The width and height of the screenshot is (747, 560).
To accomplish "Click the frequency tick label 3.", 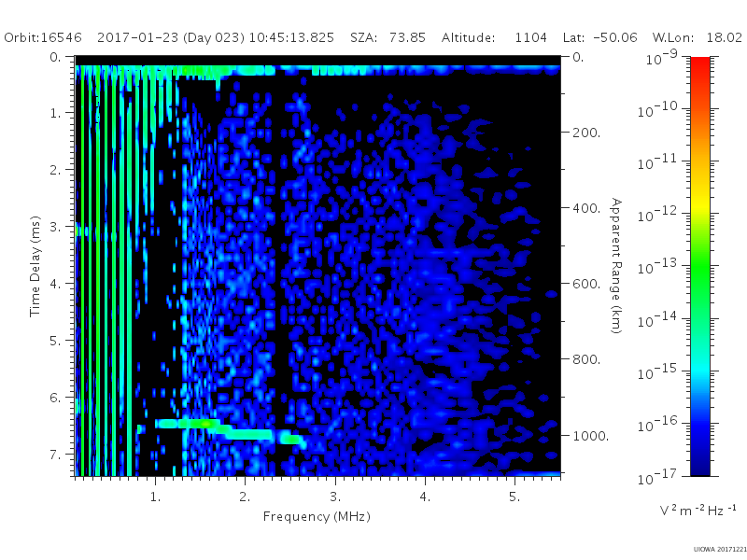I will [335, 497].
